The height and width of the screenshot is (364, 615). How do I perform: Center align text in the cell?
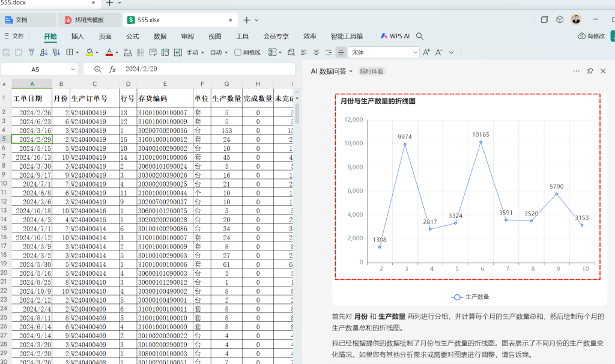[x=316, y=52]
